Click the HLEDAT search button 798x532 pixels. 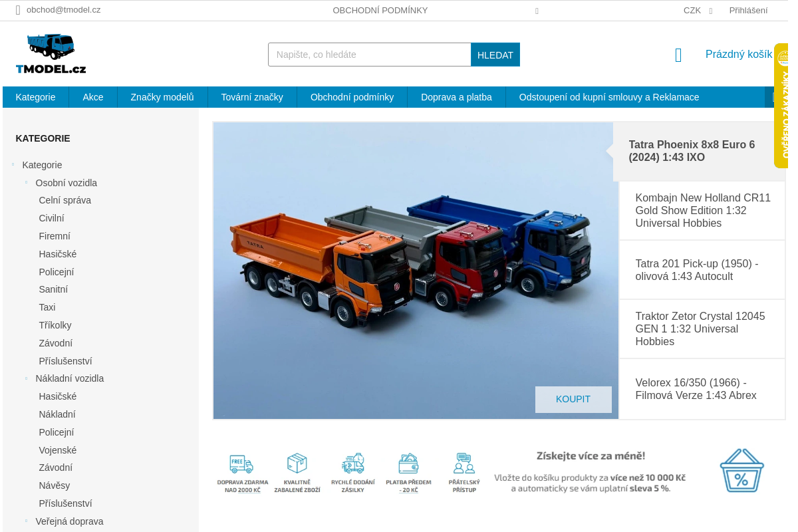click(495, 55)
